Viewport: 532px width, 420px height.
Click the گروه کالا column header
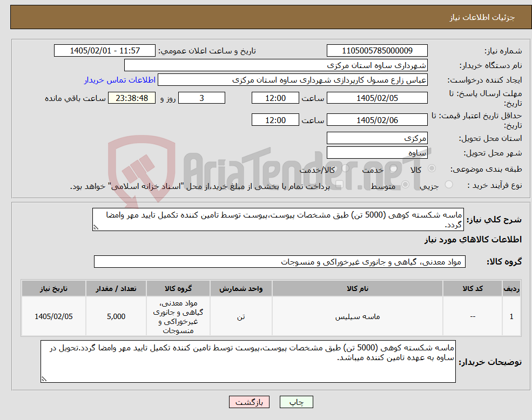click(178, 288)
